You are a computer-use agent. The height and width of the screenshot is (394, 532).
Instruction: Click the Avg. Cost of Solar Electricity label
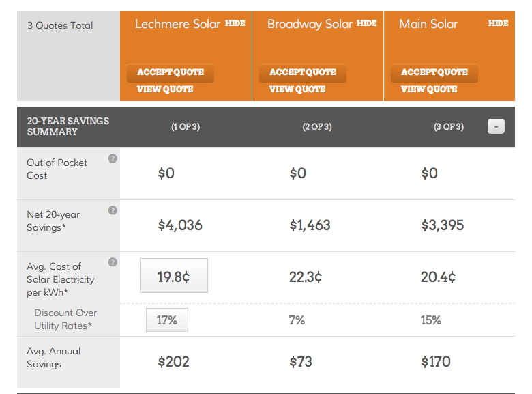click(x=61, y=279)
